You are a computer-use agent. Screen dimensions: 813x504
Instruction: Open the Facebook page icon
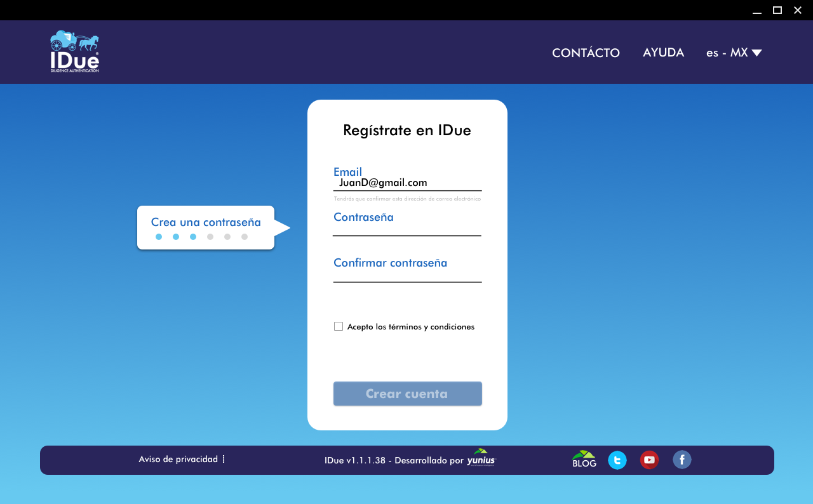[x=682, y=460]
